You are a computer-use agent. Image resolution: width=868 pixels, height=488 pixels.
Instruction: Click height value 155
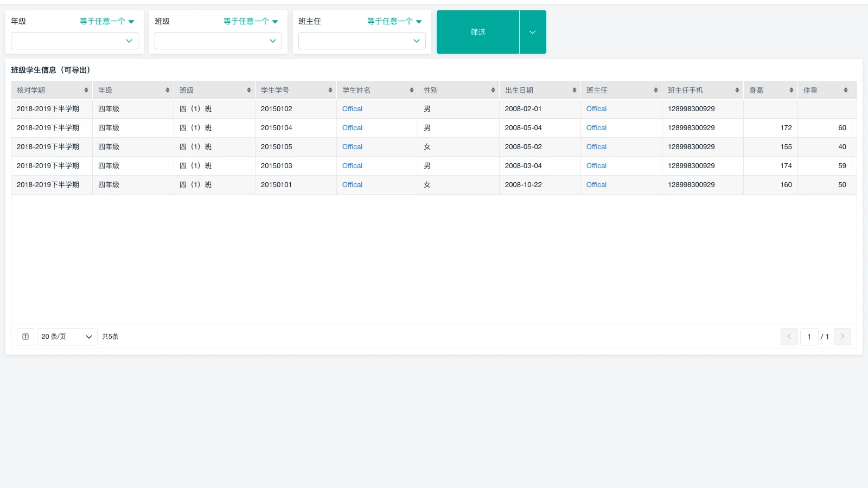tap(786, 147)
